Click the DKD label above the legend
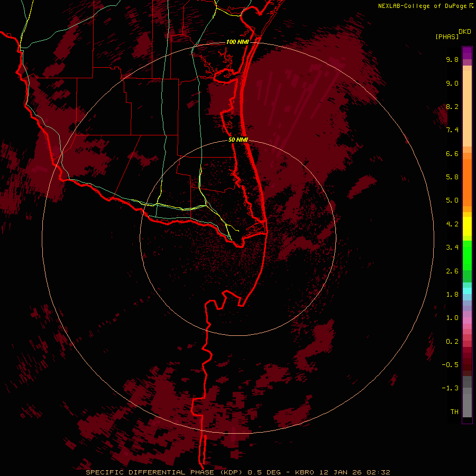This screenshot has width=476, height=476. (x=465, y=32)
